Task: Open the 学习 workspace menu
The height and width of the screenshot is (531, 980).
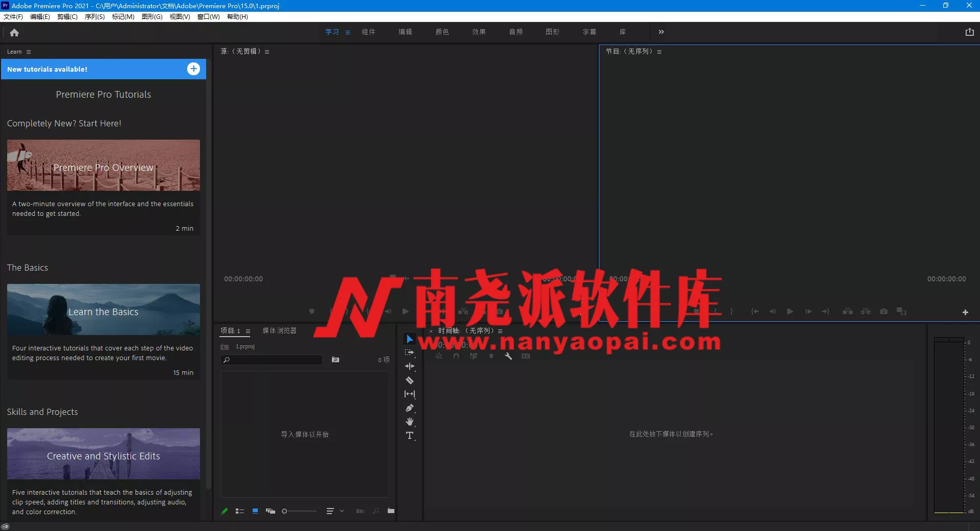Action: pyautogui.click(x=348, y=32)
